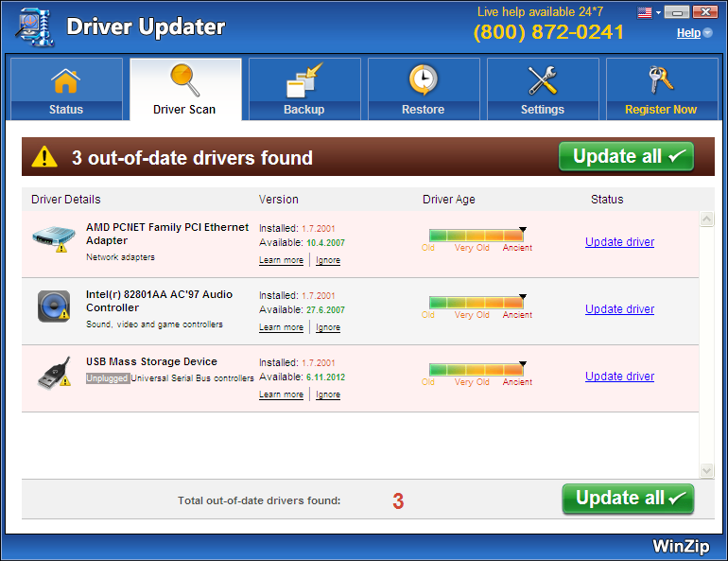Click available version 6.11.2012
This screenshot has width=728, height=561.
coord(325,377)
